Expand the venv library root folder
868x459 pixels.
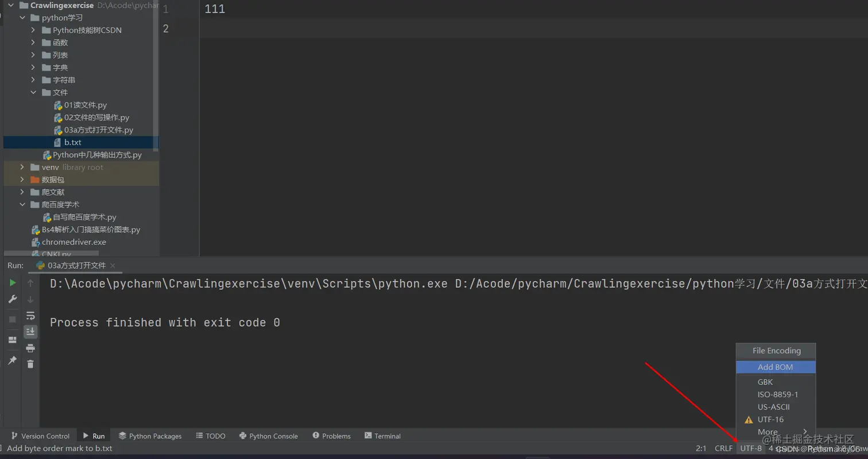click(22, 167)
